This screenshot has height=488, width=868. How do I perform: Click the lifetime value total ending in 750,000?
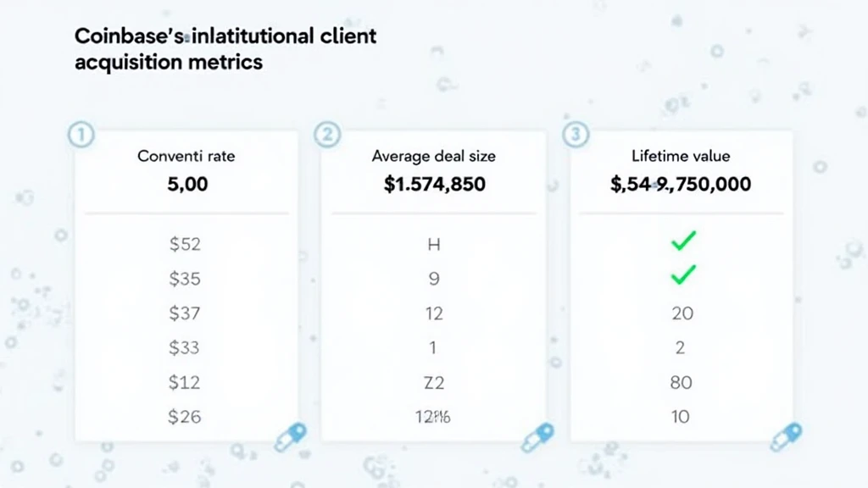tap(681, 184)
